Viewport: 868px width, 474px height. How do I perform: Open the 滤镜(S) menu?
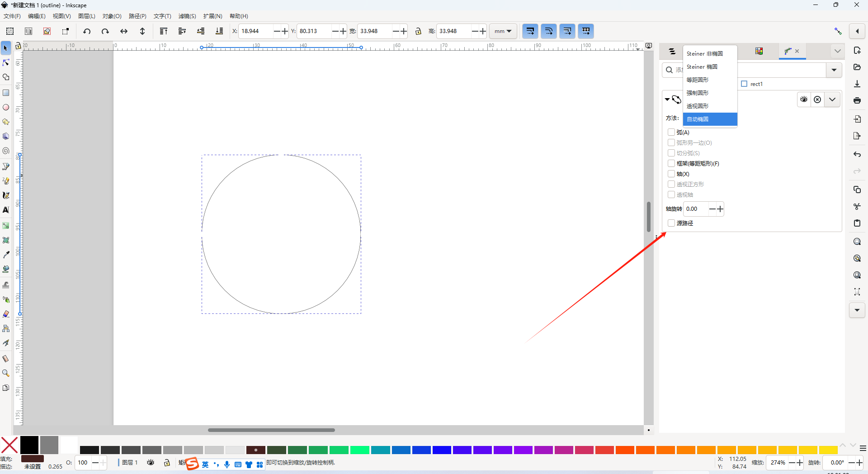(x=187, y=16)
